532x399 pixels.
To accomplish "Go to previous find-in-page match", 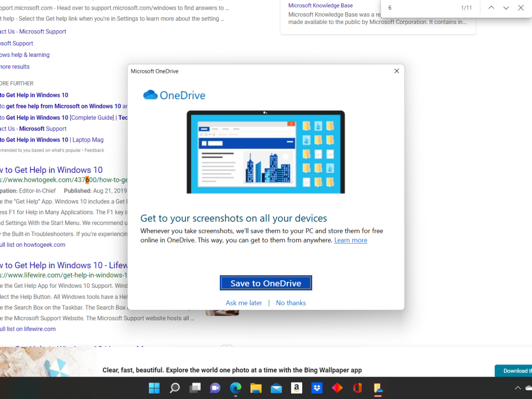I will click(x=491, y=7).
